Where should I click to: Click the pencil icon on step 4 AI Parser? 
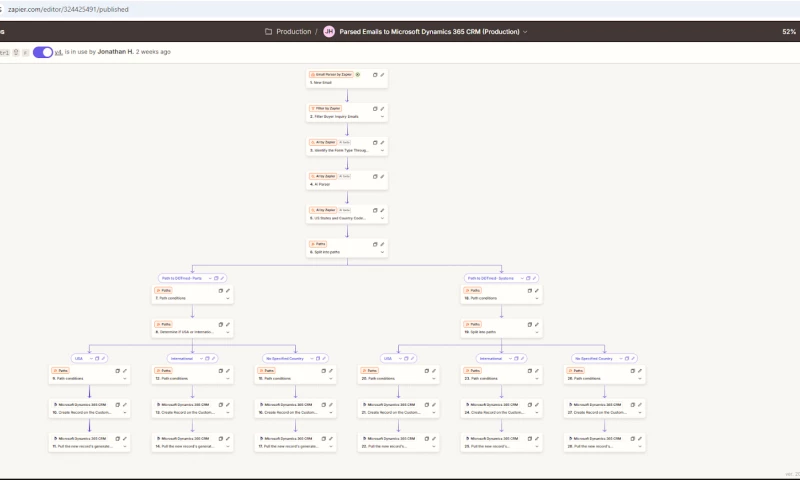(382, 176)
